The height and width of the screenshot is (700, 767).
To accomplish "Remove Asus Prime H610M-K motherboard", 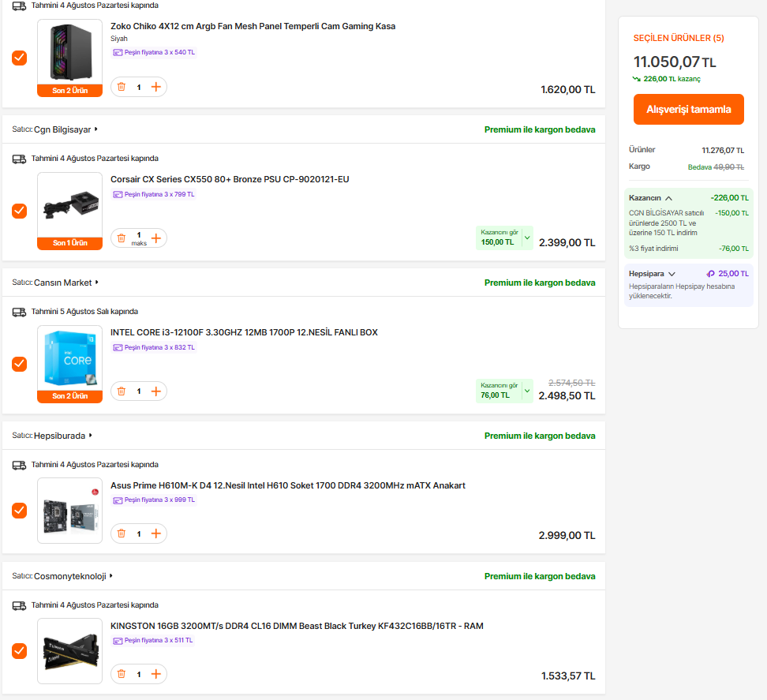I will click(x=122, y=533).
